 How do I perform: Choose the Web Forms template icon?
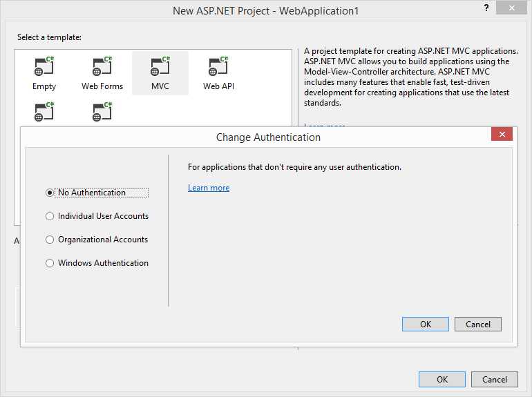(x=102, y=66)
